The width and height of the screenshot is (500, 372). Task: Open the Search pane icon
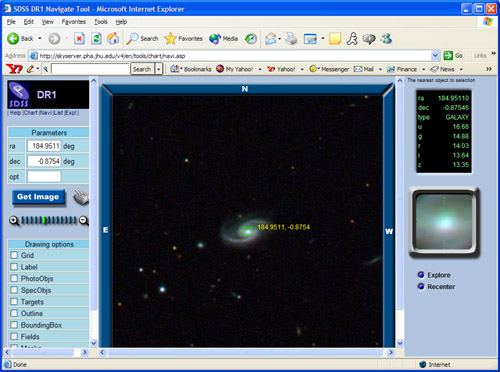click(132, 39)
